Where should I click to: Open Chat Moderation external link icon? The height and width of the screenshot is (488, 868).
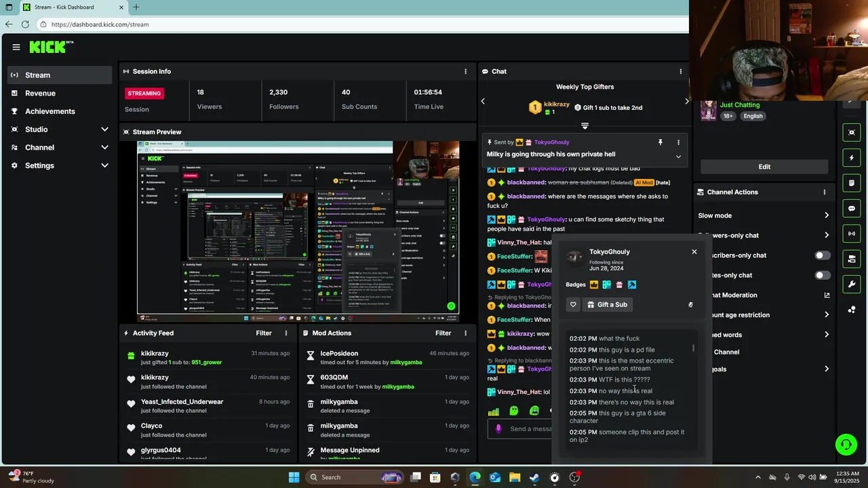click(827, 295)
